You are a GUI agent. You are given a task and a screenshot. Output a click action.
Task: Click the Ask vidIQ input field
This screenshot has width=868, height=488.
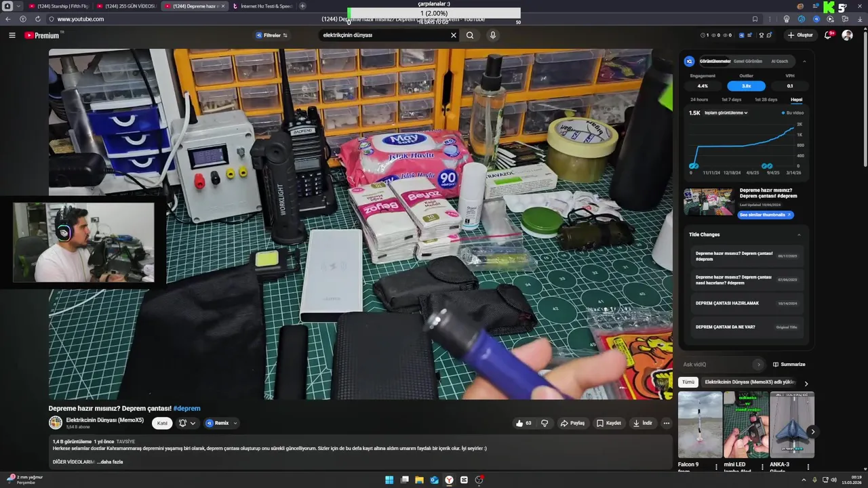pyautogui.click(x=722, y=365)
